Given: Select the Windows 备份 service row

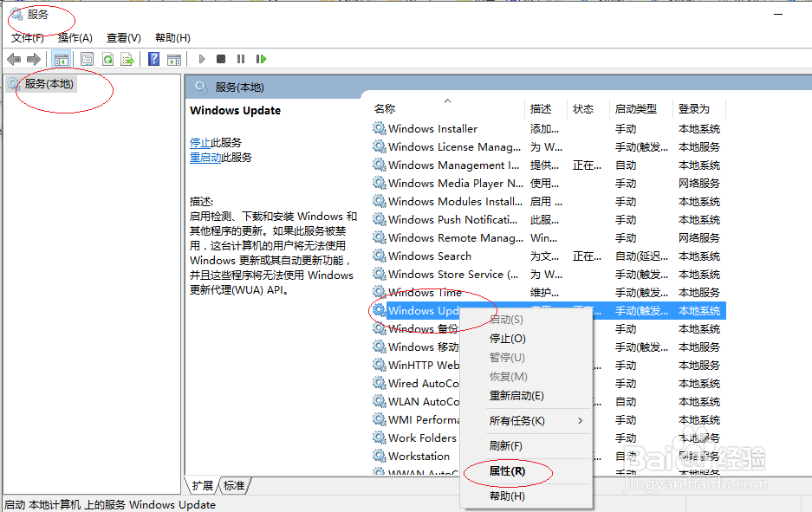Looking at the screenshot, I should (424, 328).
